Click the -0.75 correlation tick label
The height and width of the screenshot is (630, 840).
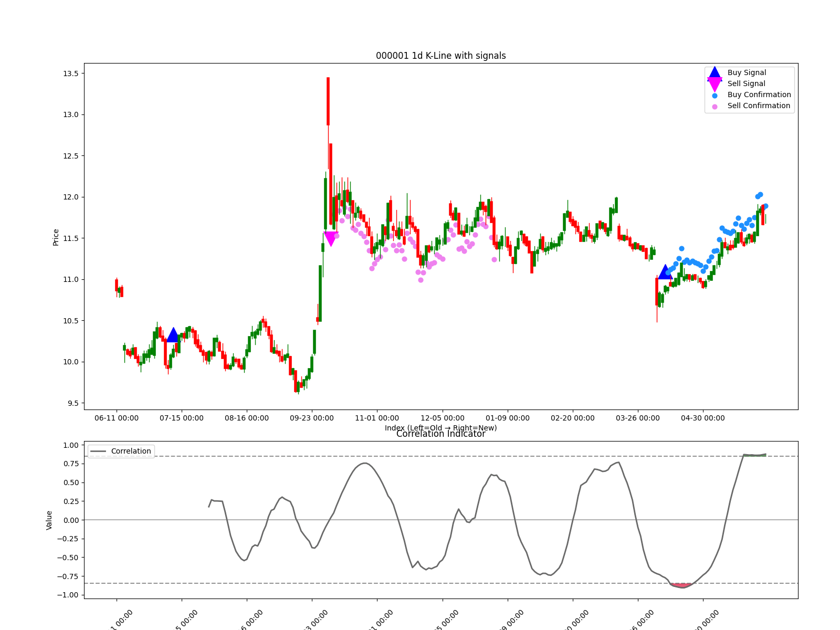[x=68, y=576]
